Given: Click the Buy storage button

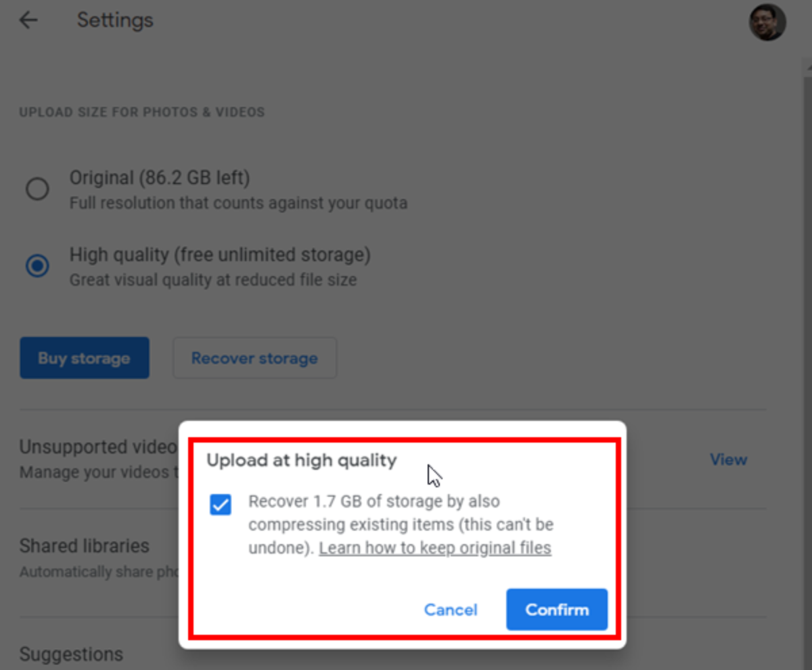Looking at the screenshot, I should coord(84,358).
